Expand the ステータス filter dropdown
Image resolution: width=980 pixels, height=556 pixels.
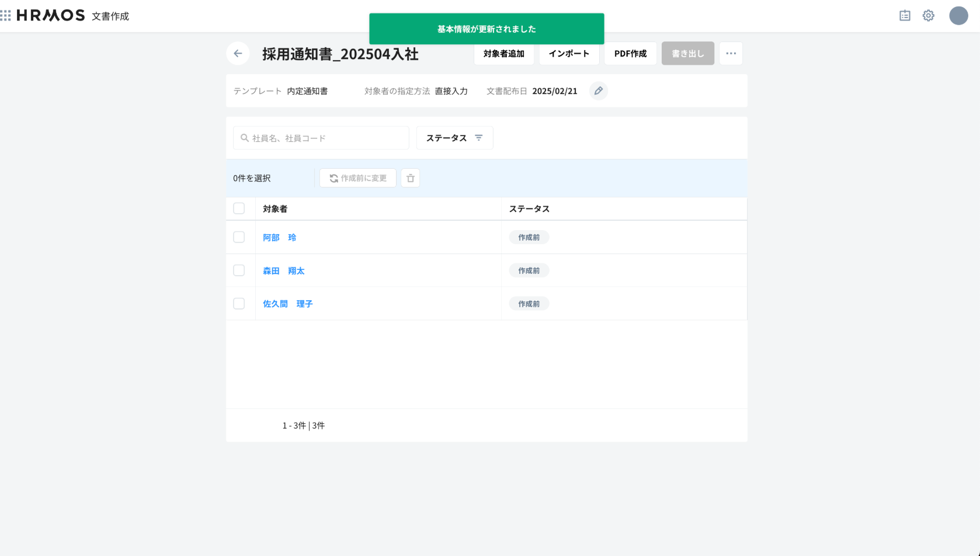point(454,138)
